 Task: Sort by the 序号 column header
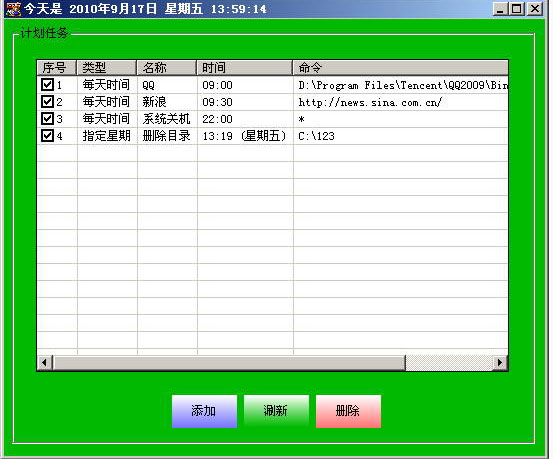pyautogui.click(x=56, y=67)
